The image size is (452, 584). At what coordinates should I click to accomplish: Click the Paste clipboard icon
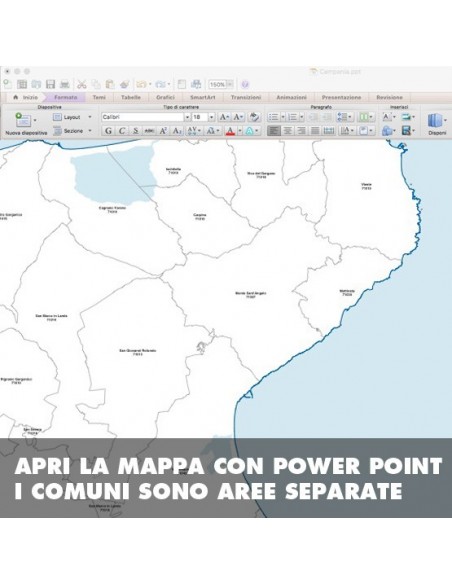click(110, 84)
